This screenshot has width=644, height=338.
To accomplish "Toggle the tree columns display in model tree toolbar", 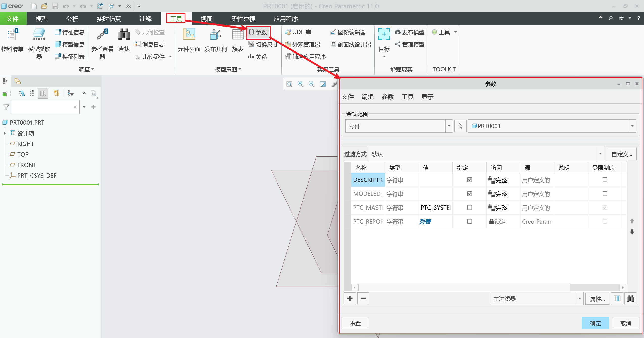I will [x=43, y=94].
